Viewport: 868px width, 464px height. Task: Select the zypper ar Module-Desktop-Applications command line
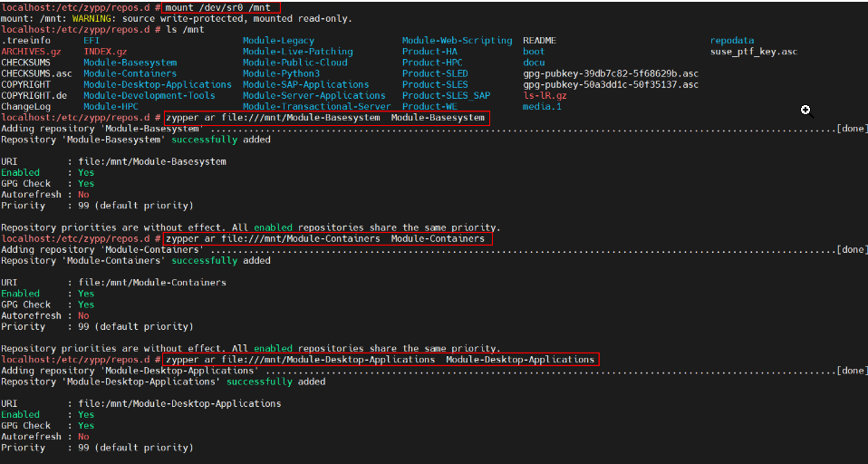point(381,360)
